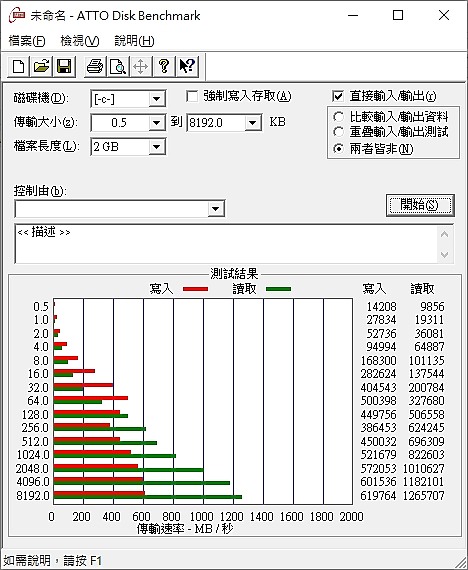
Task: Select the 重疊輸入/輸出測試 radio button
Action: tap(338, 132)
